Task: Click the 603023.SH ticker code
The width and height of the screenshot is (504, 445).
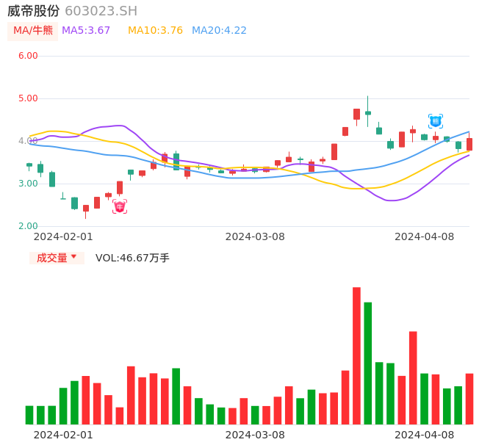Action: [101, 11]
